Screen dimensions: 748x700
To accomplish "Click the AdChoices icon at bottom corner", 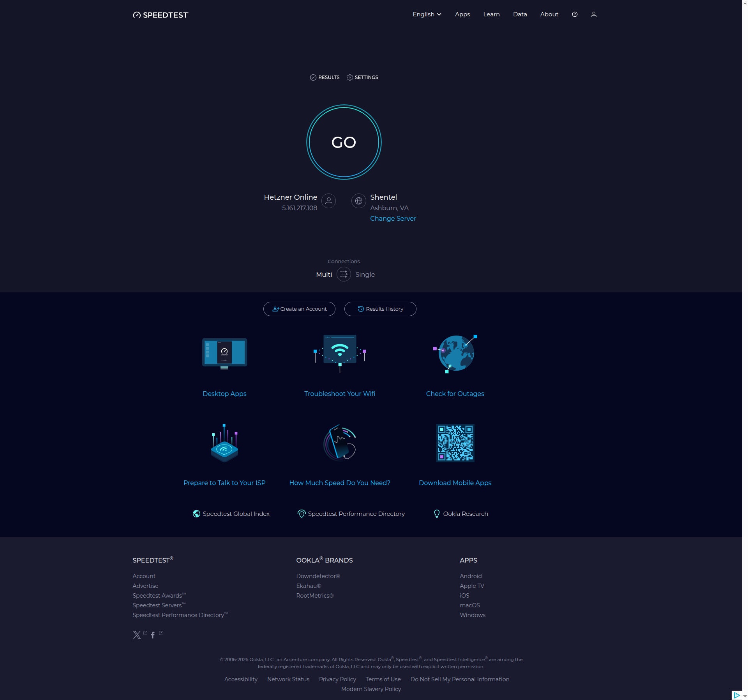I will pyautogui.click(x=736, y=695).
